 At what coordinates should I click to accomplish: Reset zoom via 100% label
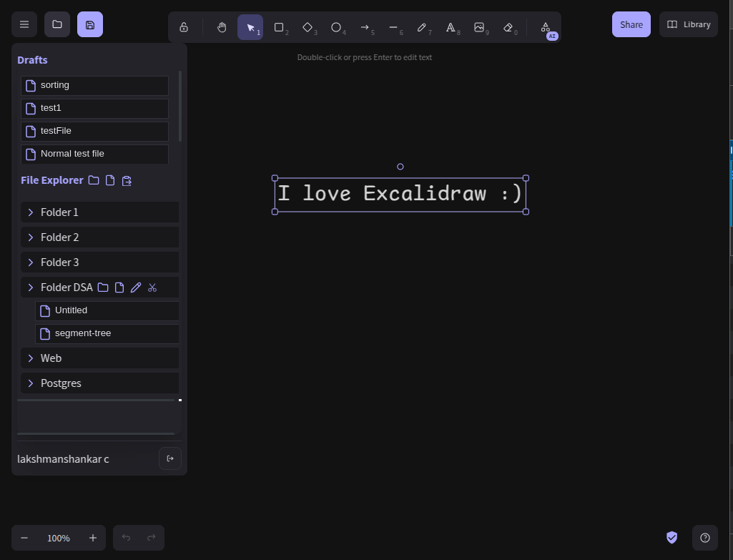coord(59,538)
